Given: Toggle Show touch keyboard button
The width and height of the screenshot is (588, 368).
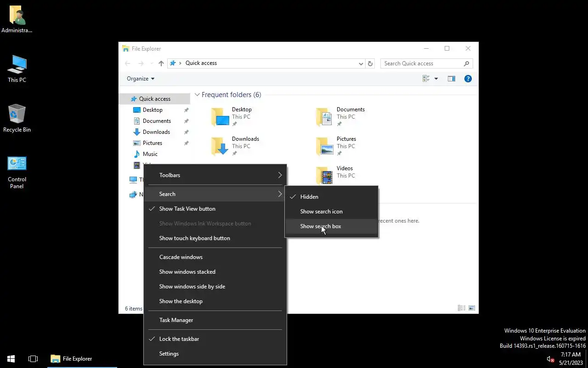Looking at the screenshot, I should click(x=215, y=238).
